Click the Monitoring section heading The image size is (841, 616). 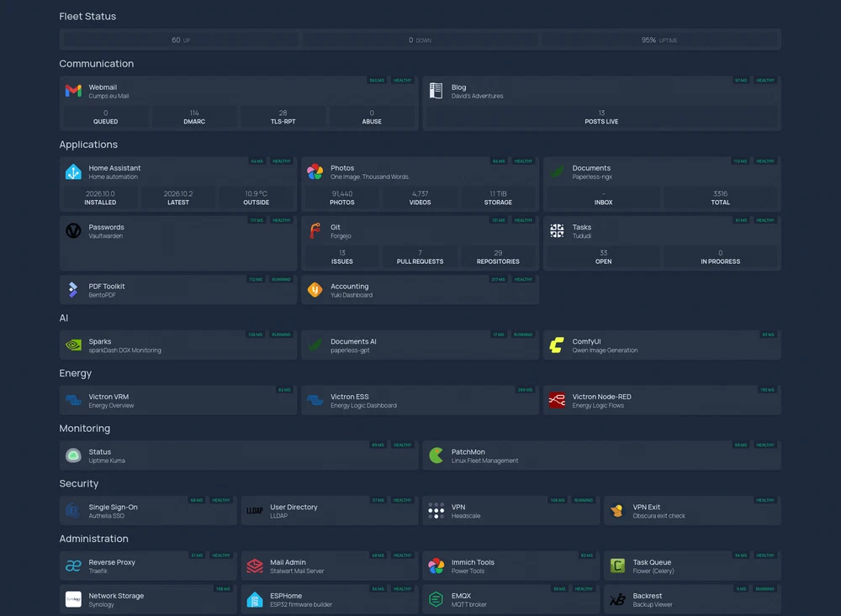click(85, 429)
